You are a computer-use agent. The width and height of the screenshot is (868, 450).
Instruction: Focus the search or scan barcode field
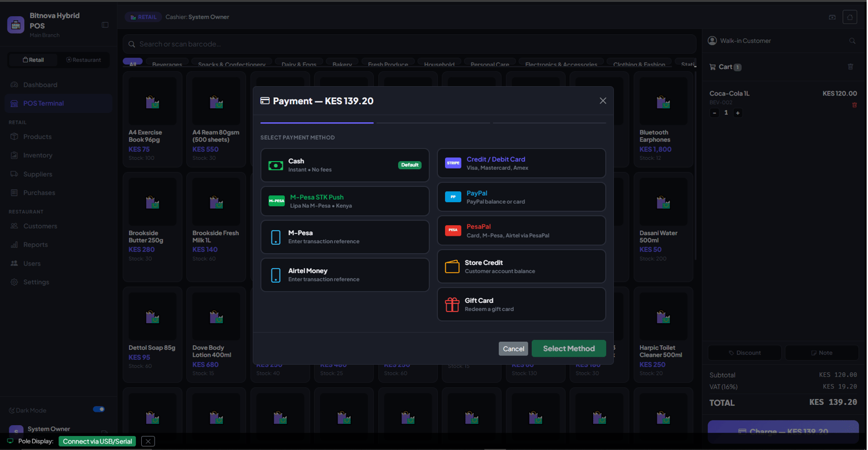point(409,44)
